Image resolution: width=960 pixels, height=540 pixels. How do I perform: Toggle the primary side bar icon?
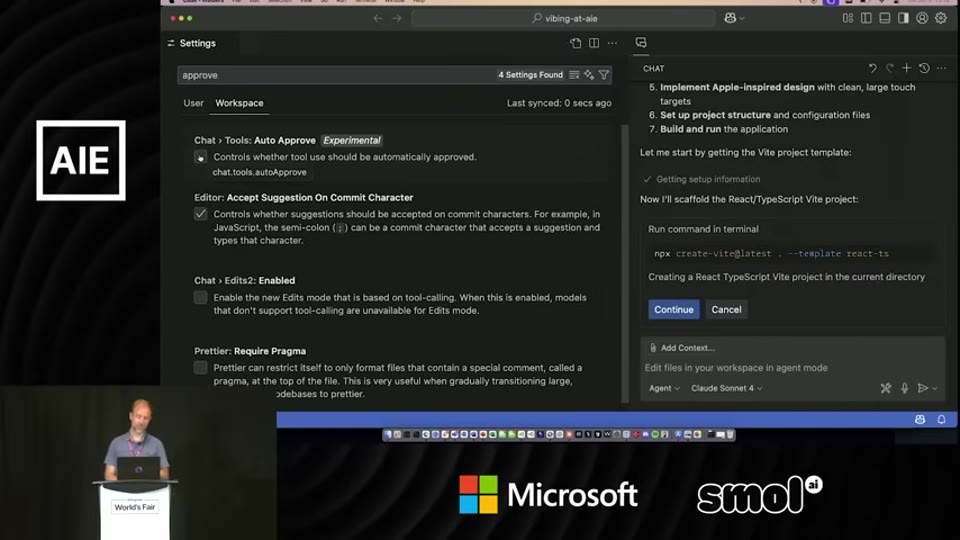click(866, 18)
